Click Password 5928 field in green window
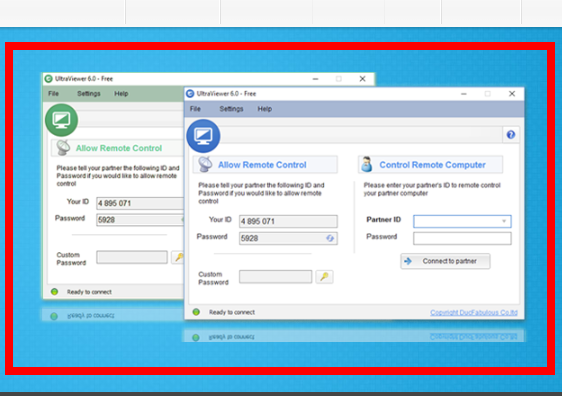Image resolution: width=562 pixels, height=409 pixels. tap(140, 220)
